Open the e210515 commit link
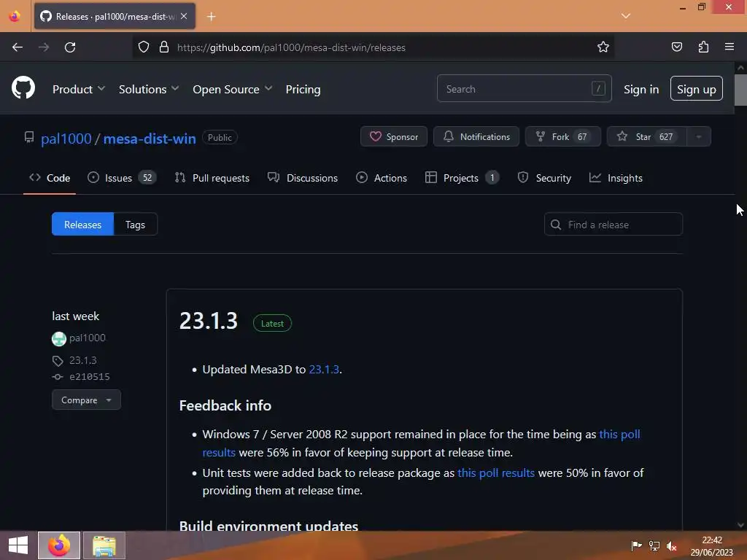747x560 pixels. [90, 377]
